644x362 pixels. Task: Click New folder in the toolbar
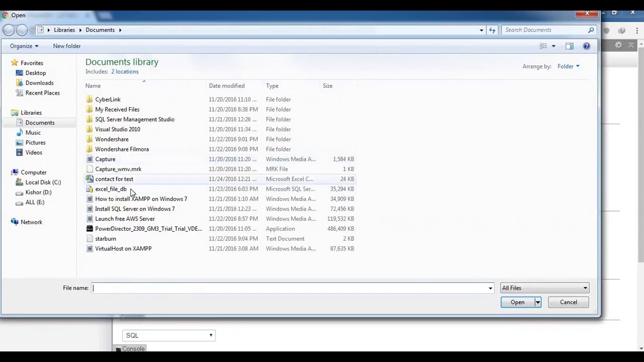coord(67,46)
